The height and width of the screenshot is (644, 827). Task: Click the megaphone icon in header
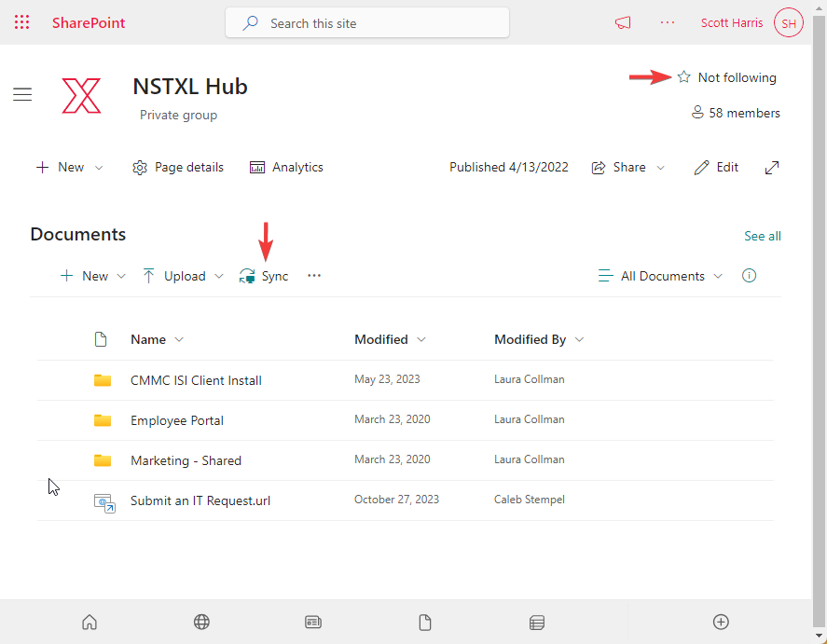coord(623,22)
